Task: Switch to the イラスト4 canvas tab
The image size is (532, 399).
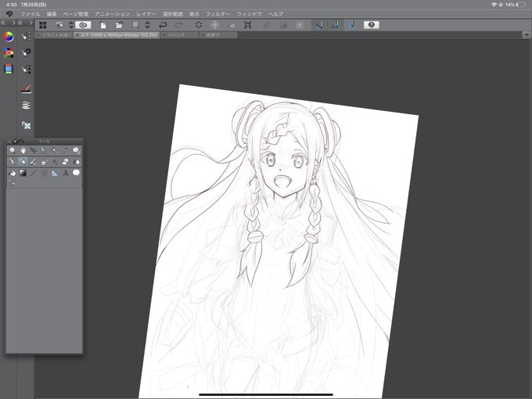Action: (x=54, y=35)
